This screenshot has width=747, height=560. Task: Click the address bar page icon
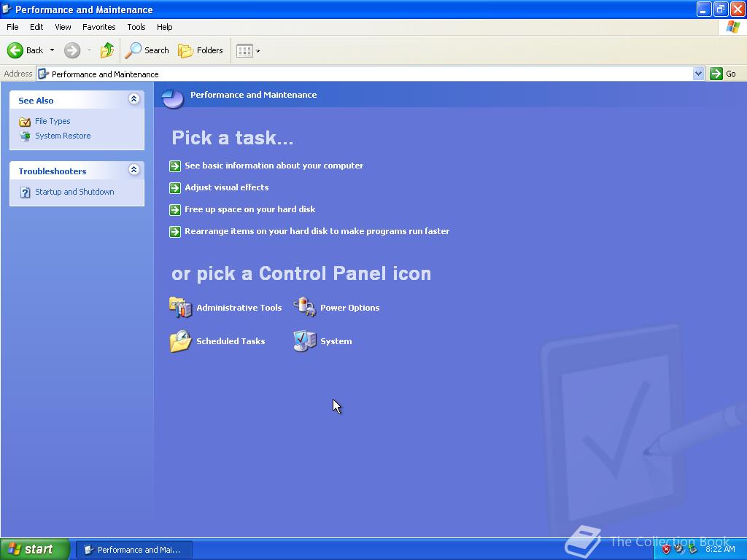pos(43,74)
